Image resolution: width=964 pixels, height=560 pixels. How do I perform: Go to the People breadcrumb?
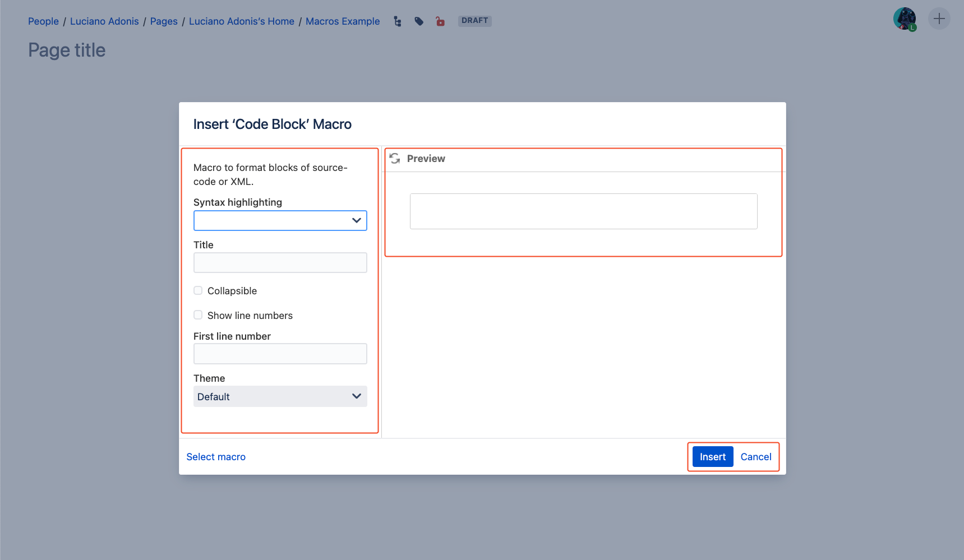[43, 21]
